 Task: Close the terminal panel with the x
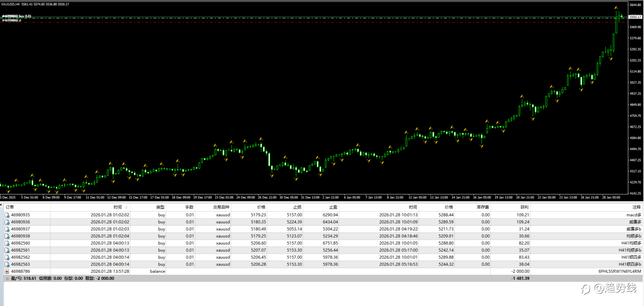click(x=2, y=205)
